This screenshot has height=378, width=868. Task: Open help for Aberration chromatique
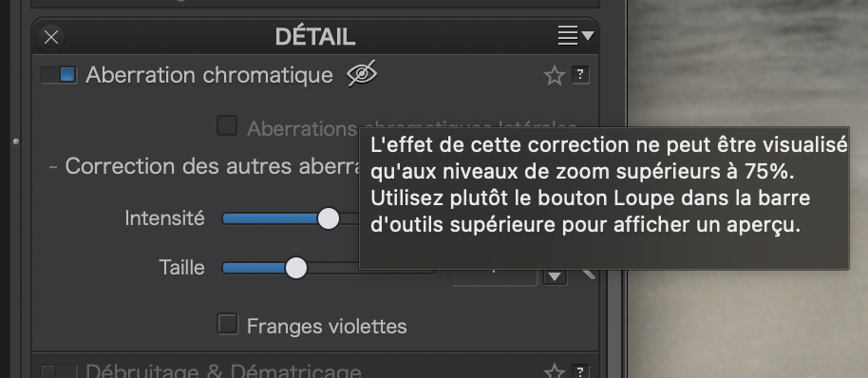(x=580, y=75)
